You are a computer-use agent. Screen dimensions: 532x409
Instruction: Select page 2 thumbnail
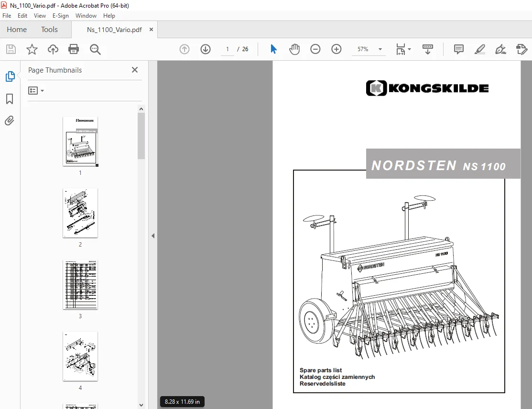(x=80, y=213)
